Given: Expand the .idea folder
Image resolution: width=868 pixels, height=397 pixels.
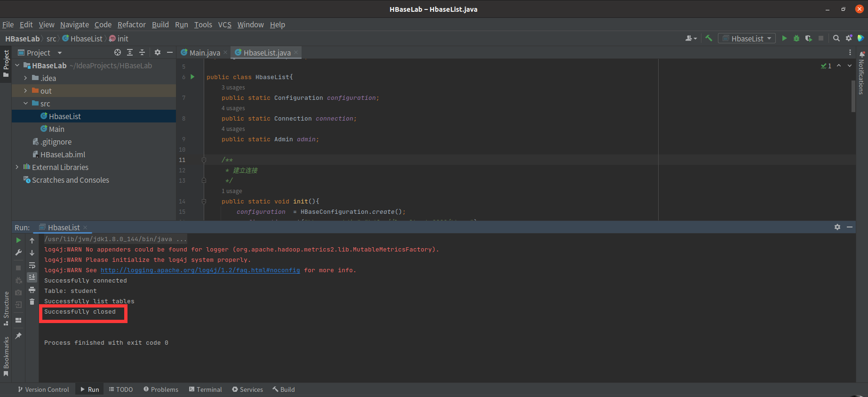Looking at the screenshot, I should click(x=25, y=78).
